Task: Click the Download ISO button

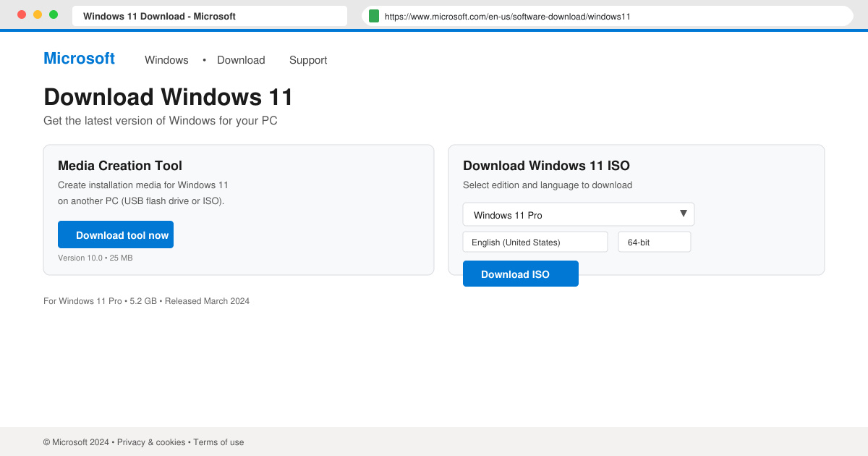Action: [521, 274]
